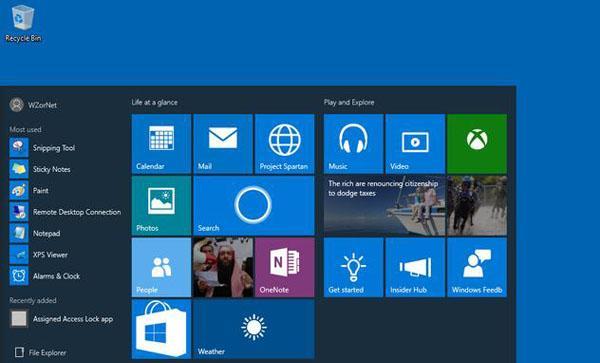This screenshot has height=363, width=600.
Task: Open the news tile about renouncing citizenship
Action: [x=385, y=206]
